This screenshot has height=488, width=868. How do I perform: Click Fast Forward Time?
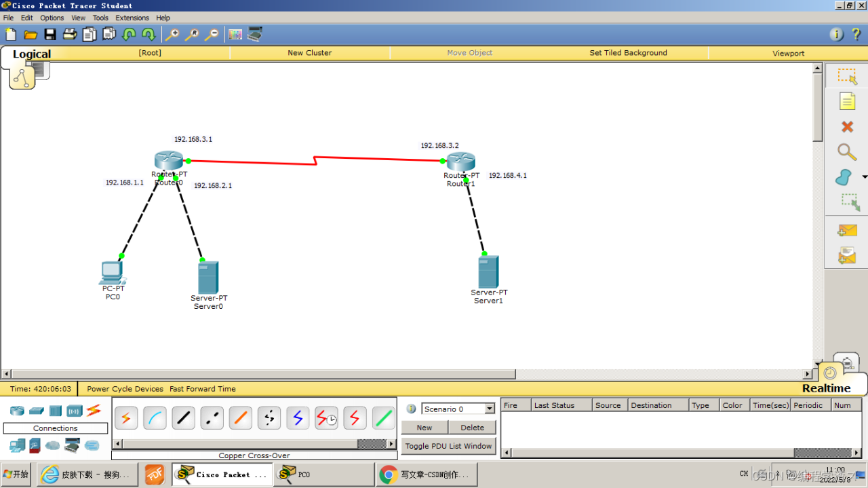point(203,389)
